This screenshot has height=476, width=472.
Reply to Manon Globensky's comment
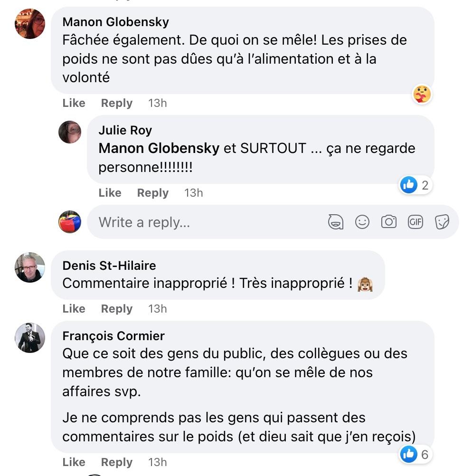coord(116,103)
